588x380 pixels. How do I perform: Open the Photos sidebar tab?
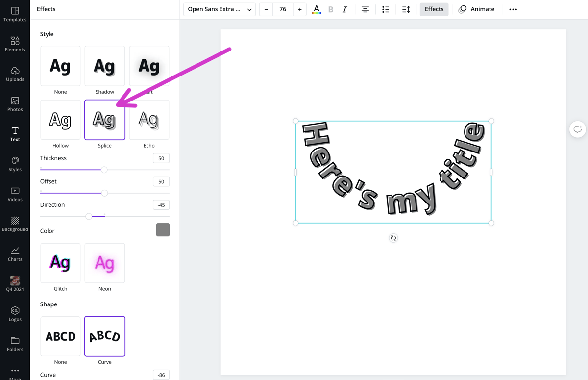coord(15,104)
